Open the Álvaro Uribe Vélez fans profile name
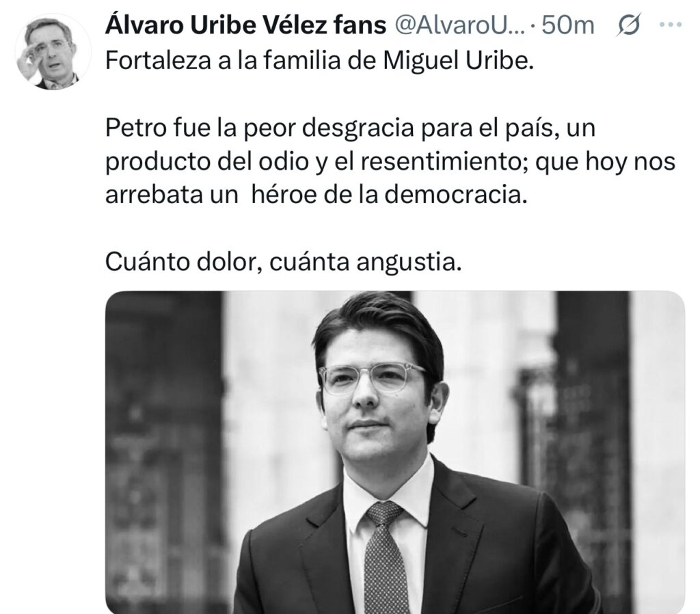Viewport: 700px width, 614px height. (245, 25)
